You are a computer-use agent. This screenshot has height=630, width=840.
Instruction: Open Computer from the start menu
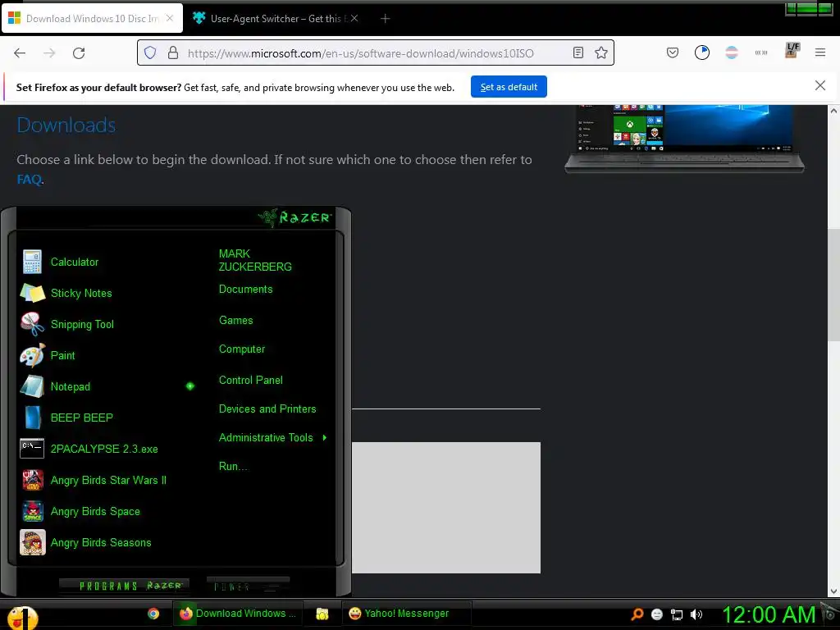tap(242, 349)
